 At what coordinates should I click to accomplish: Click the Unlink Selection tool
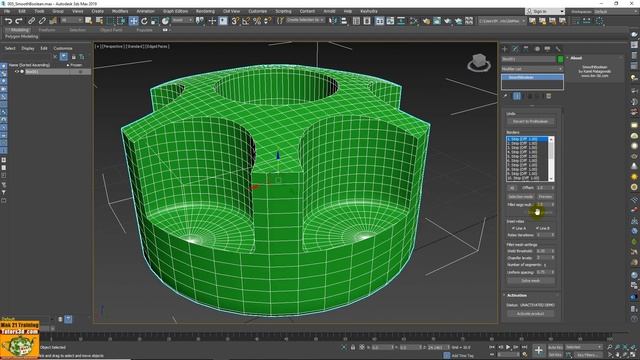42,20
